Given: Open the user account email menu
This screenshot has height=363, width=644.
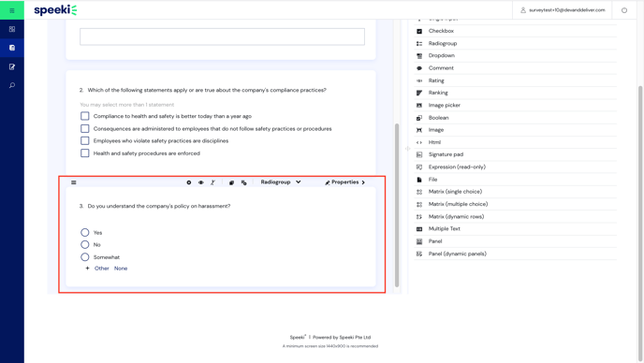Looking at the screenshot, I should pos(563,10).
